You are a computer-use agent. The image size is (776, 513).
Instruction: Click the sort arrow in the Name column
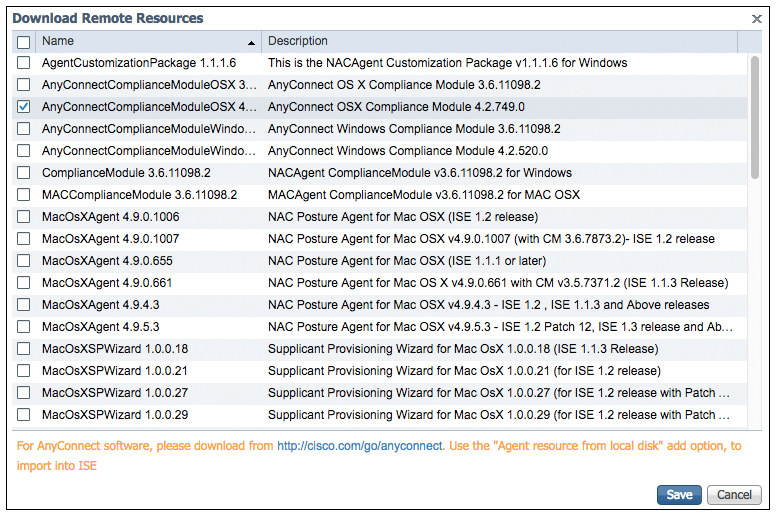(x=251, y=43)
